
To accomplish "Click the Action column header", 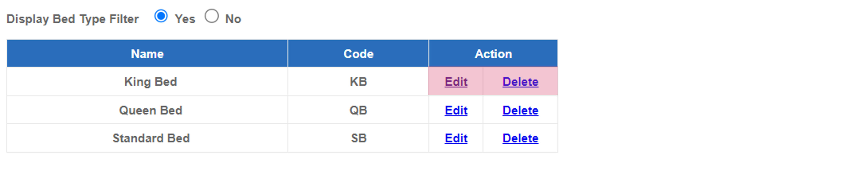I will tap(493, 53).
